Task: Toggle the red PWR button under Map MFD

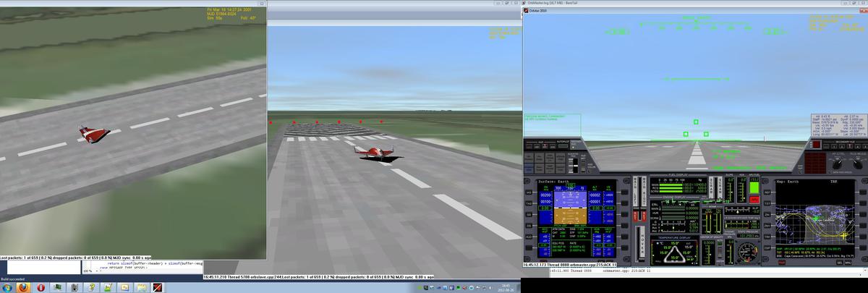Action: point(782,263)
